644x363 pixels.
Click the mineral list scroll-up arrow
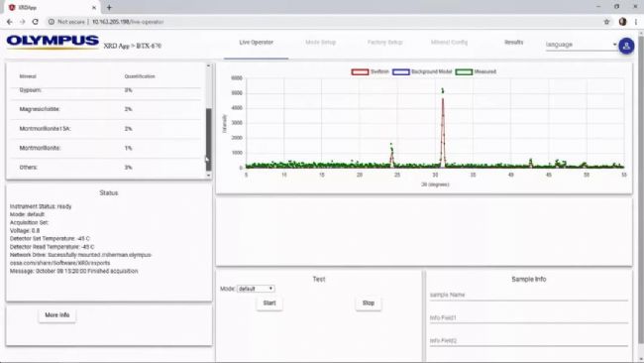tap(208, 65)
